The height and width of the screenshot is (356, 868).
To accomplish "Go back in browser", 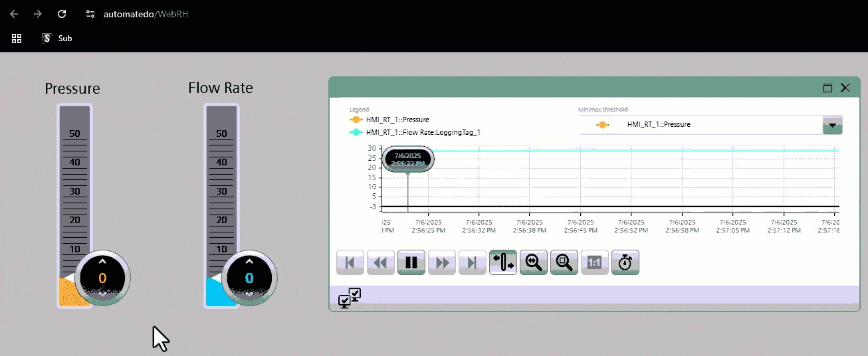I will pyautogui.click(x=15, y=13).
